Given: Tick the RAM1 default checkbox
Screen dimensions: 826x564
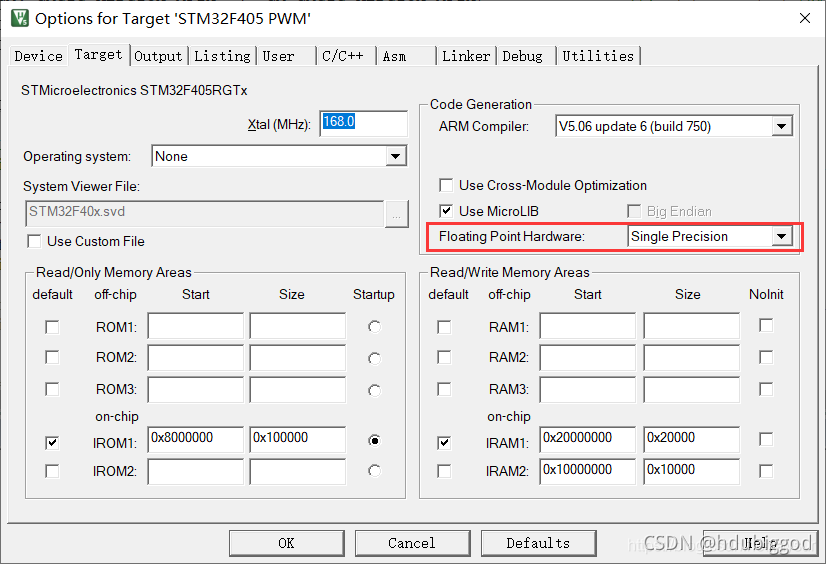Looking at the screenshot, I should (444, 328).
